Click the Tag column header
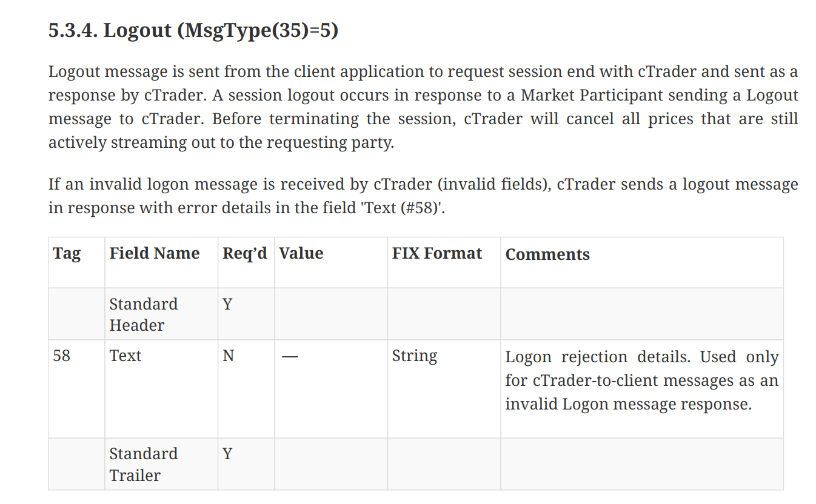The image size is (816, 504). pos(67,253)
